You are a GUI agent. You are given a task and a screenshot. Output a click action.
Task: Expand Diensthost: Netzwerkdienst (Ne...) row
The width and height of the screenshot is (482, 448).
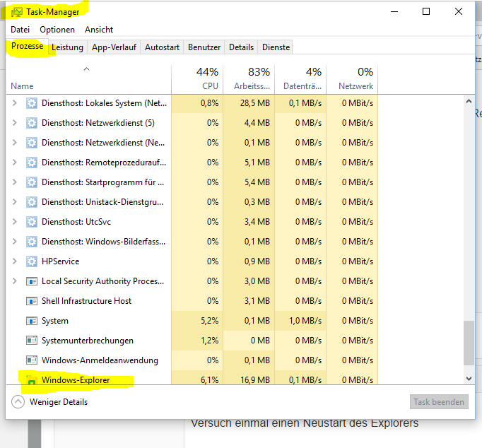14,143
